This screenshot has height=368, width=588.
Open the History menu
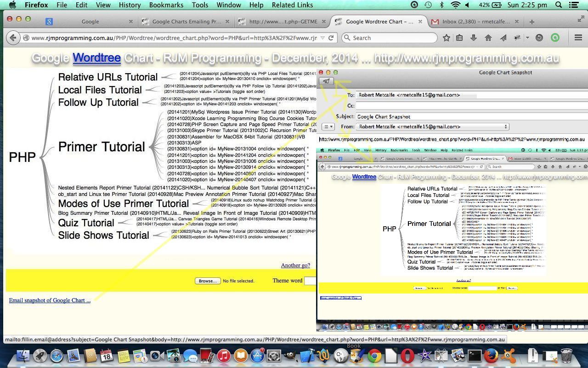[x=130, y=5]
